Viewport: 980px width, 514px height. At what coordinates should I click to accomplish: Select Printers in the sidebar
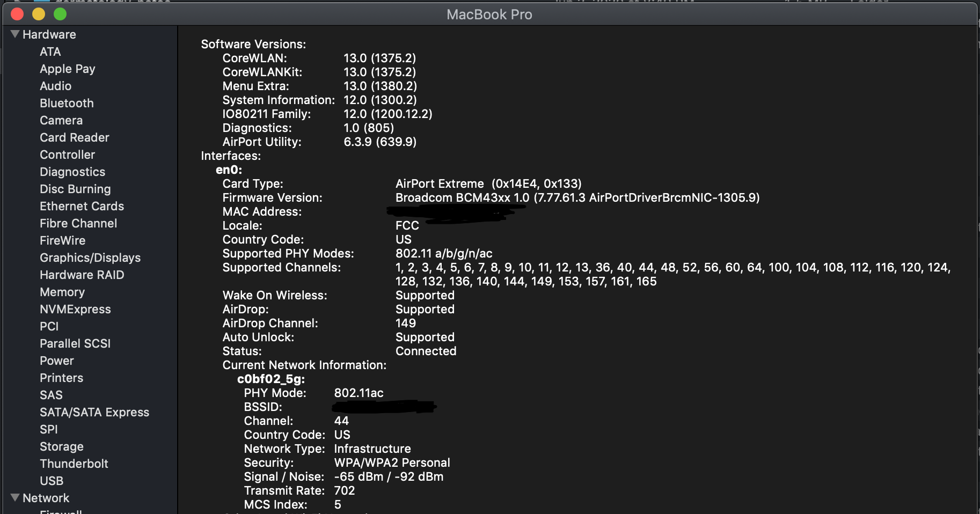[62, 378]
